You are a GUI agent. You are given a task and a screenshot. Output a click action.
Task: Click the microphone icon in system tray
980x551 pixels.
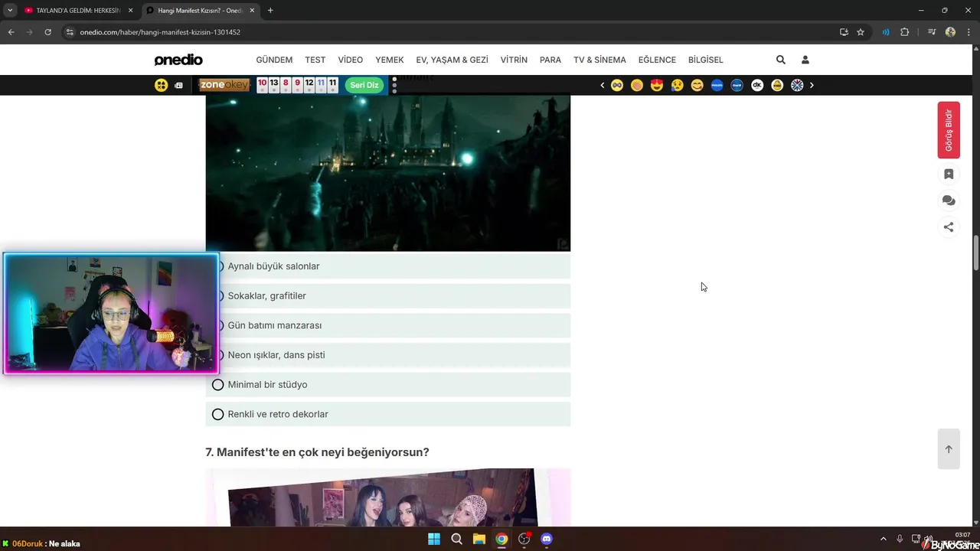point(900,539)
